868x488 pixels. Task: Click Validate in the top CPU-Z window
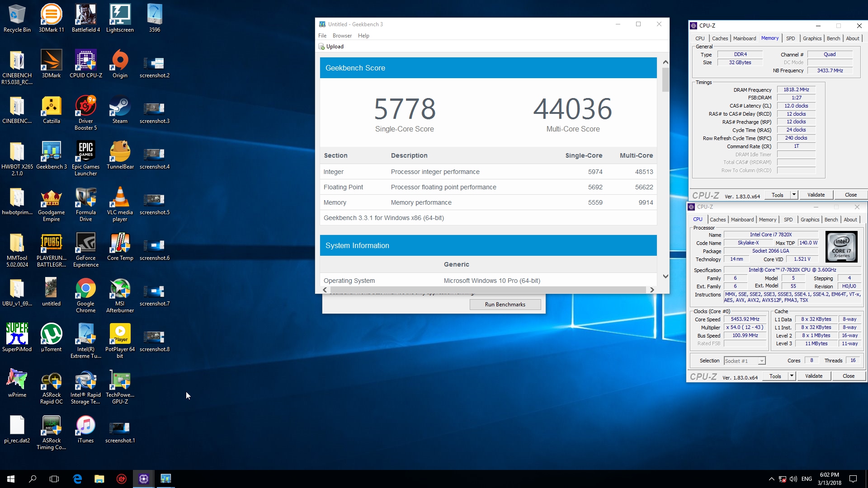(x=816, y=195)
